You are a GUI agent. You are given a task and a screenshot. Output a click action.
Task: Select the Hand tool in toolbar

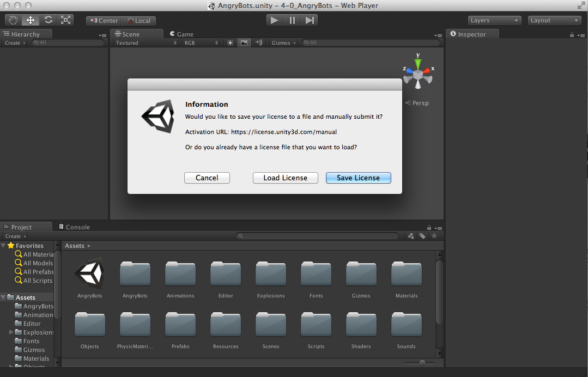tap(14, 20)
